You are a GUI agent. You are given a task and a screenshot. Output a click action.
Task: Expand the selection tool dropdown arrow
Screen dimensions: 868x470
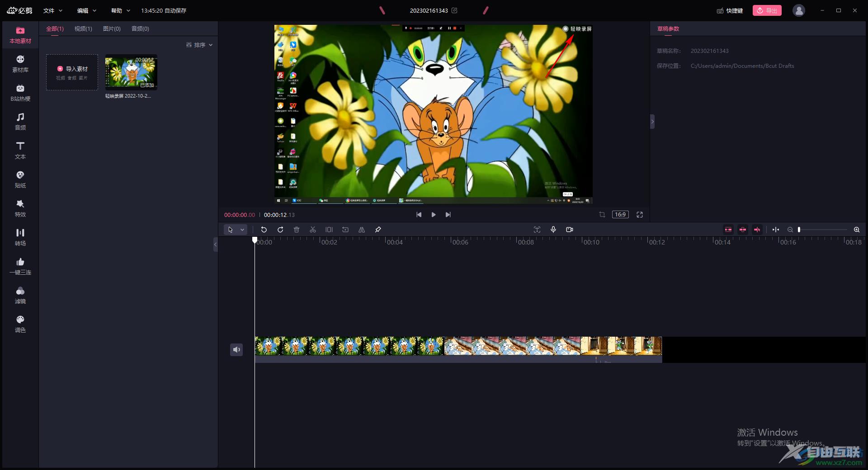pyautogui.click(x=242, y=230)
